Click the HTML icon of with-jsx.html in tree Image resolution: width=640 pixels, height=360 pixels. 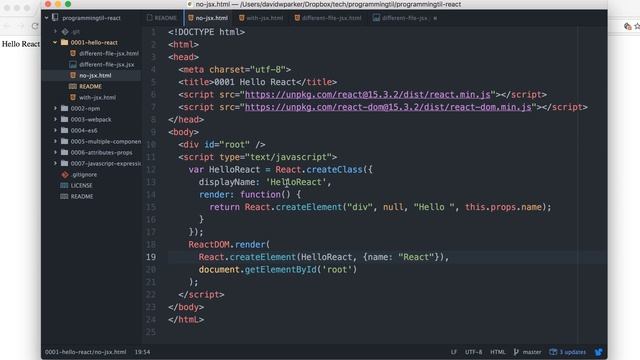click(73, 97)
